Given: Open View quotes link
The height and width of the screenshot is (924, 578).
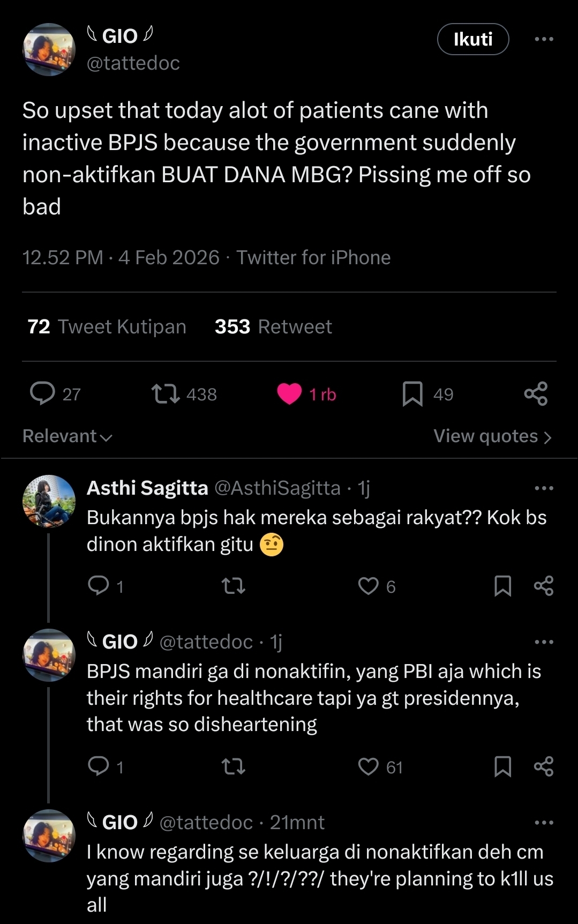Looking at the screenshot, I should [492, 436].
